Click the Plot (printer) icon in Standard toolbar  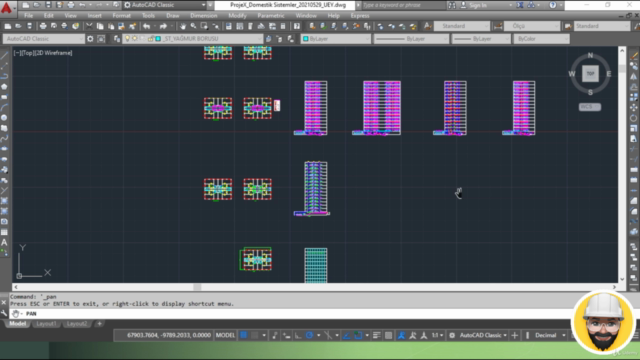[43, 26]
